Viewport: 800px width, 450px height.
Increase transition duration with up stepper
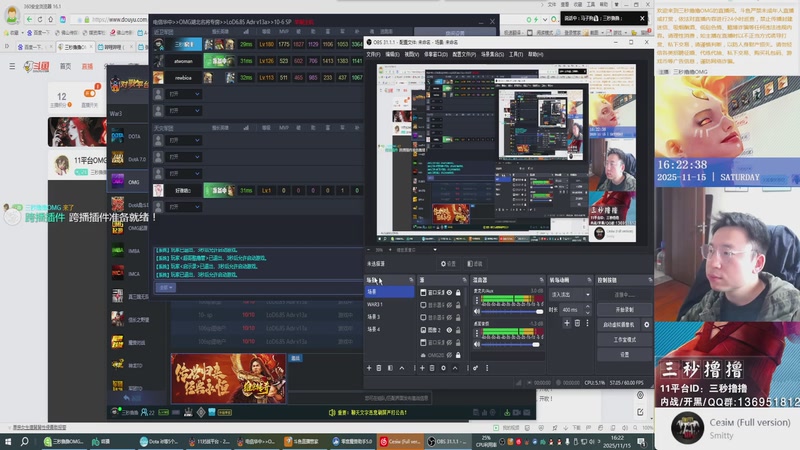[x=587, y=307]
